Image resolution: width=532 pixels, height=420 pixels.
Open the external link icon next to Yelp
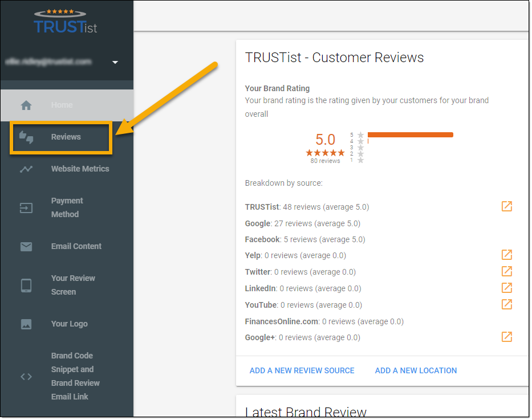tap(506, 255)
